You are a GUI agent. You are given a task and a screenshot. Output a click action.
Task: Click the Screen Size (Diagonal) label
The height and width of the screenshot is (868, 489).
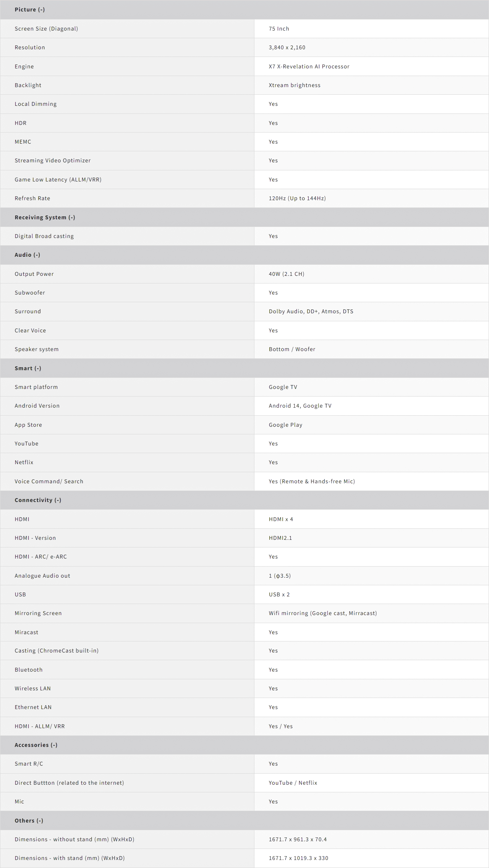46,29
